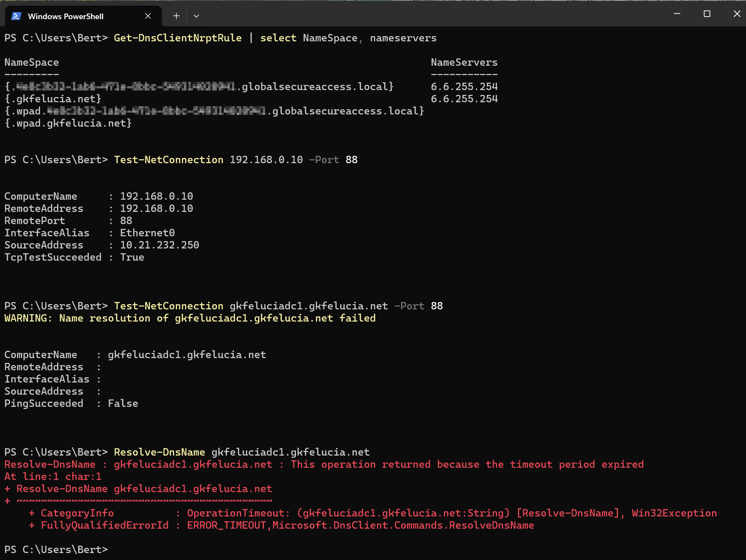746x560 pixels.
Task: Click the ComputerName value 192.168.0.10
Action: 157,197
